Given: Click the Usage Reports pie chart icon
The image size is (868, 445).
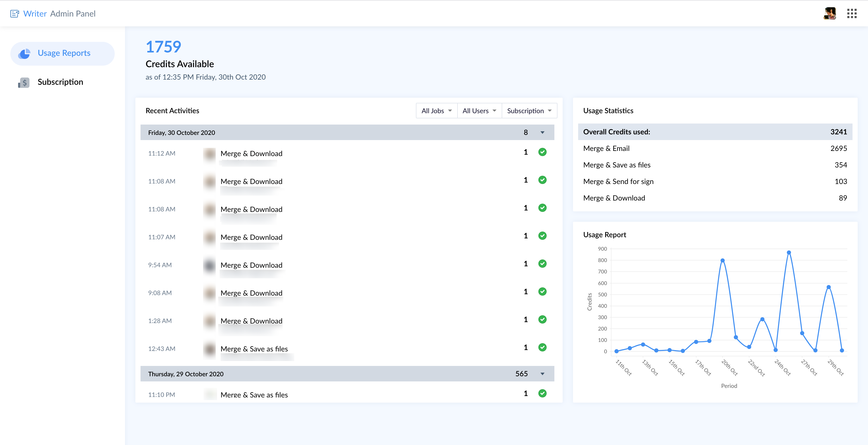Looking at the screenshot, I should [24, 53].
